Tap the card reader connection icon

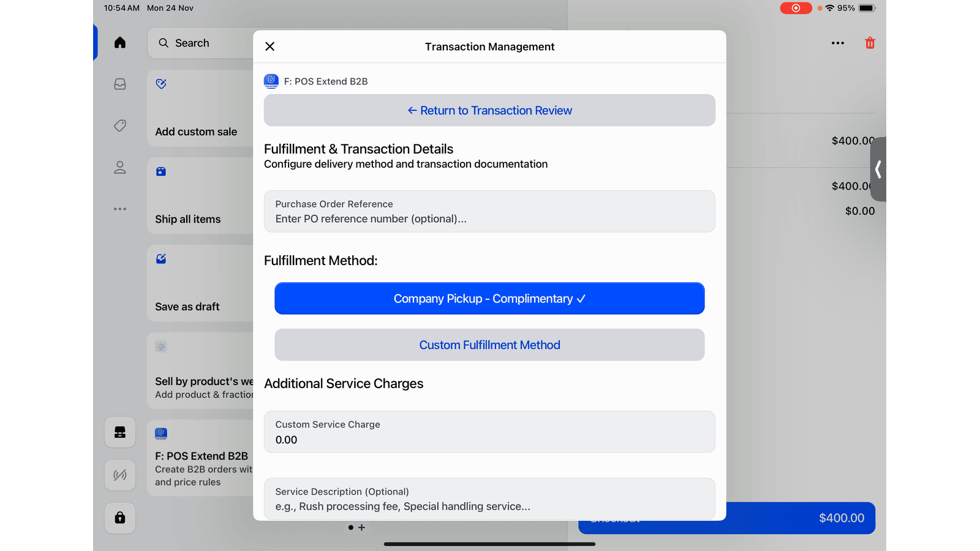click(x=120, y=475)
